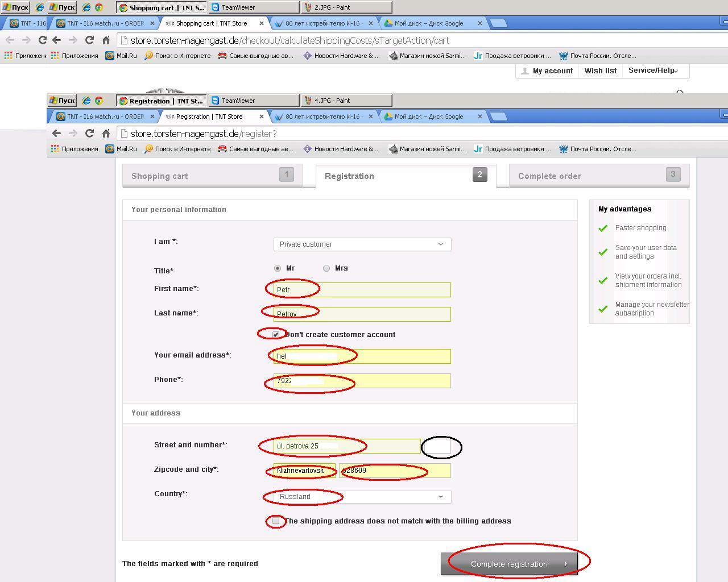Select the Mrs title radio button

pos(326,268)
